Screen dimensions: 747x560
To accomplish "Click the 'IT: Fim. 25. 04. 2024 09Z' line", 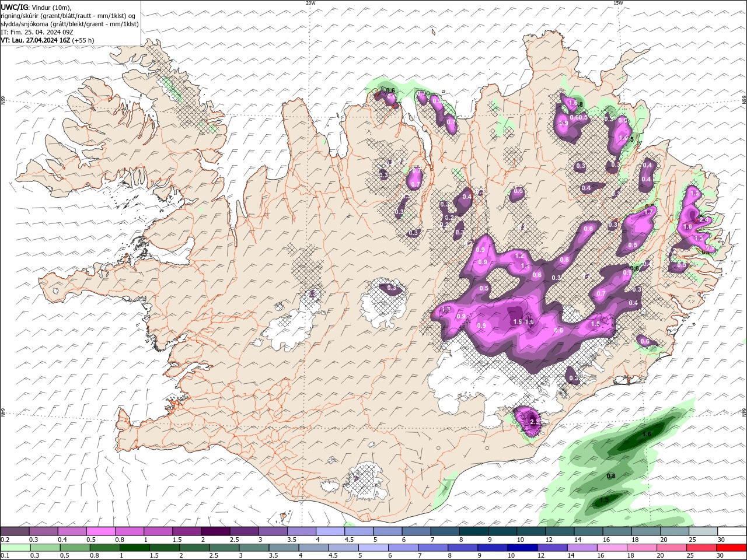I will [x=37, y=32].
